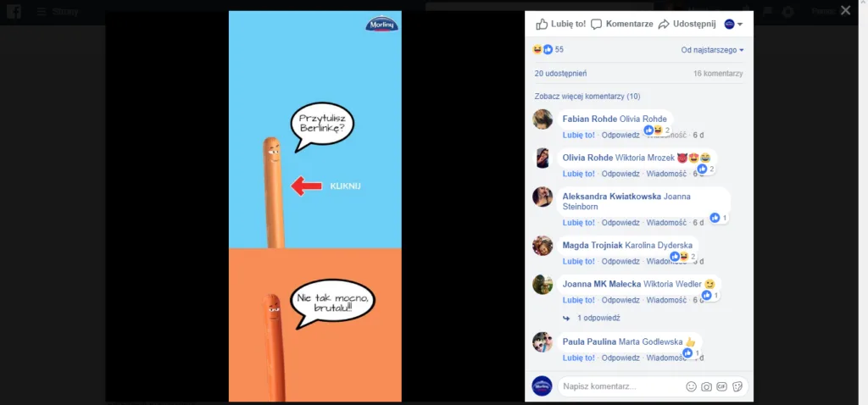Send Wiadomość to Aleksandra Kwiatkowska

666,223
